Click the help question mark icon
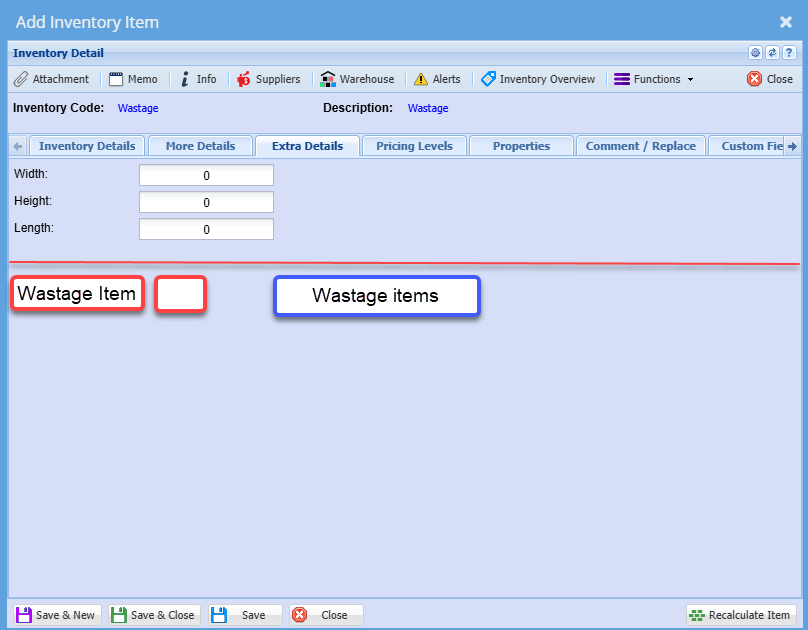 tap(789, 53)
